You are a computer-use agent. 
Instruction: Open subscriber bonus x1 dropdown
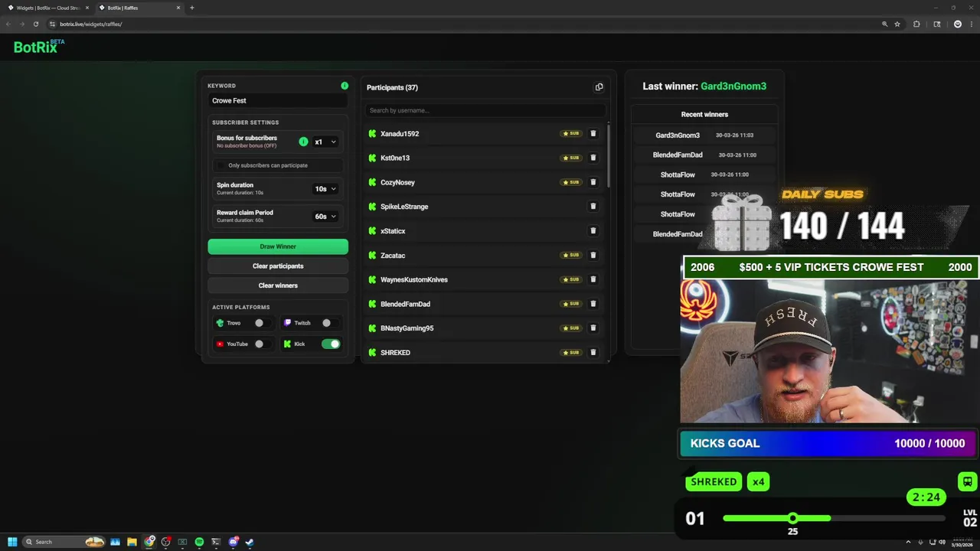pyautogui.click(x=325, y=142)
